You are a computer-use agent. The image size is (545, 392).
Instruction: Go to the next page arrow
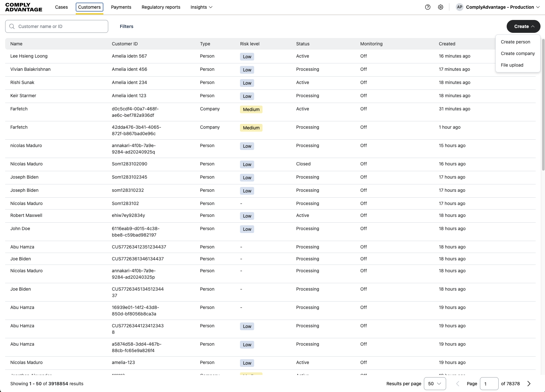[529, 384]
